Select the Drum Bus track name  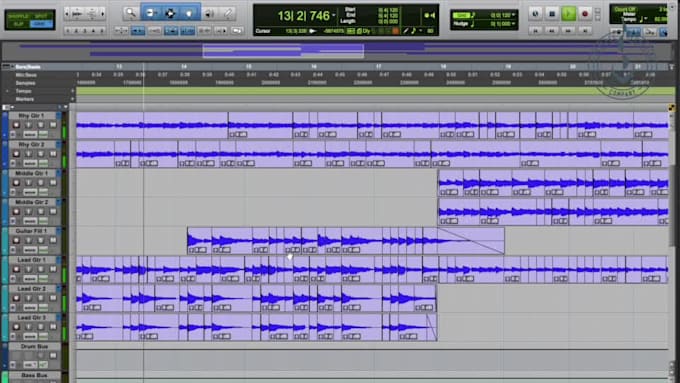[x=34, y=347]
